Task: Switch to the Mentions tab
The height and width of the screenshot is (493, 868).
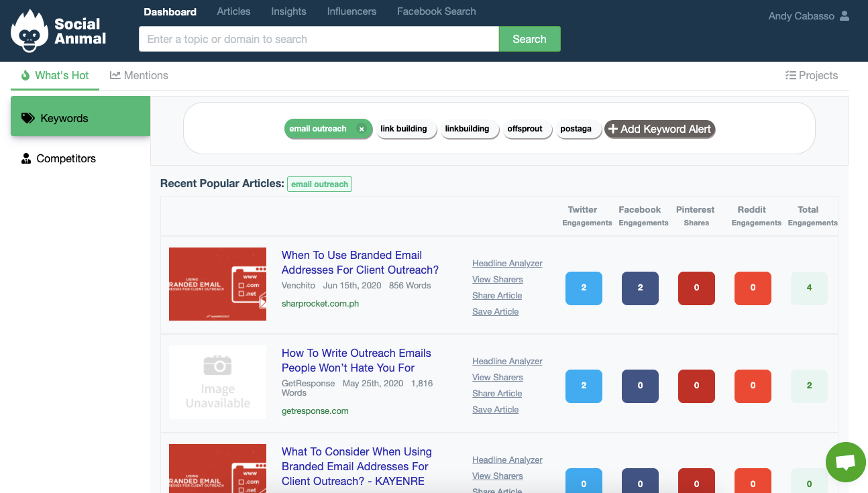Action: (139, 75)
